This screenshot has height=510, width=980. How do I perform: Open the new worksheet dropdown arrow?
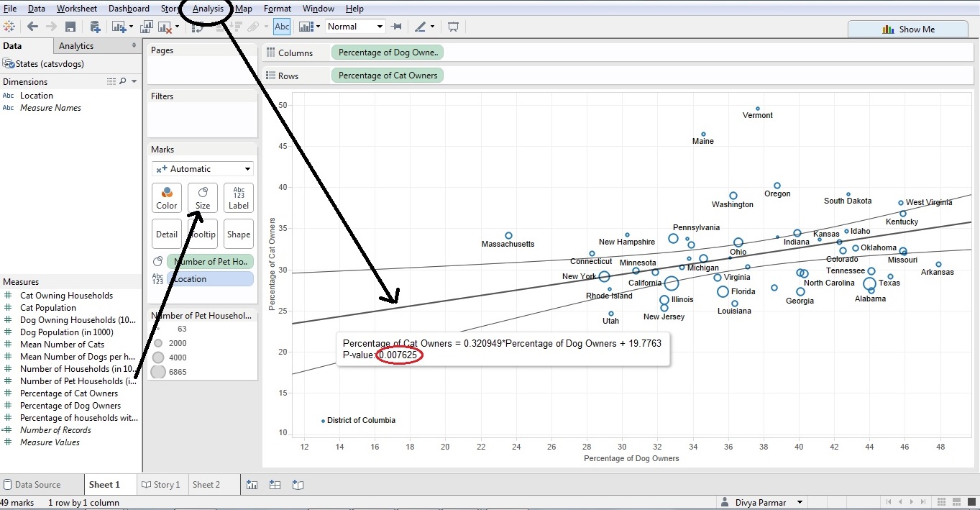point(131,27)
